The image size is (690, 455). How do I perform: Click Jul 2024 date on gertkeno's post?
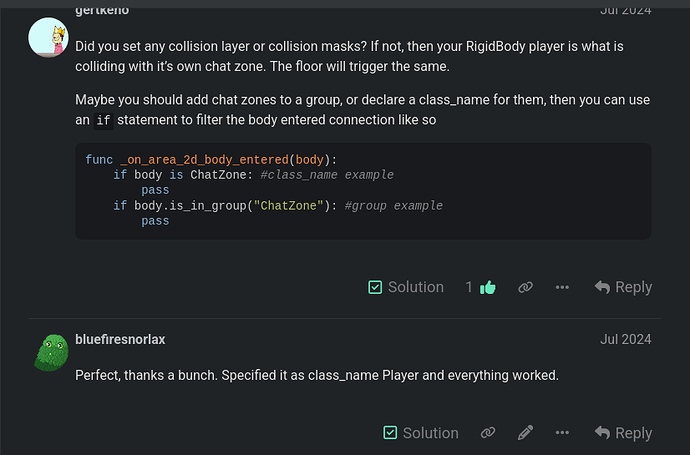click(626, 10)
